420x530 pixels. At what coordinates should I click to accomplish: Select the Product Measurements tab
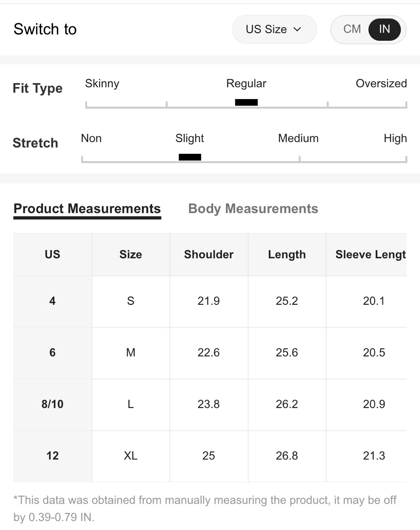87,209
